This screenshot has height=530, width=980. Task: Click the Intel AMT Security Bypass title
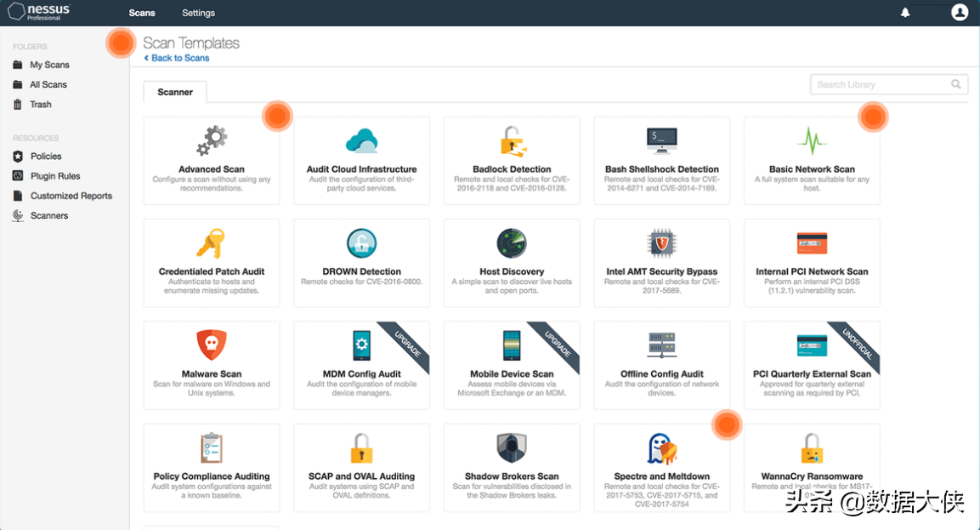click(662, 271)
